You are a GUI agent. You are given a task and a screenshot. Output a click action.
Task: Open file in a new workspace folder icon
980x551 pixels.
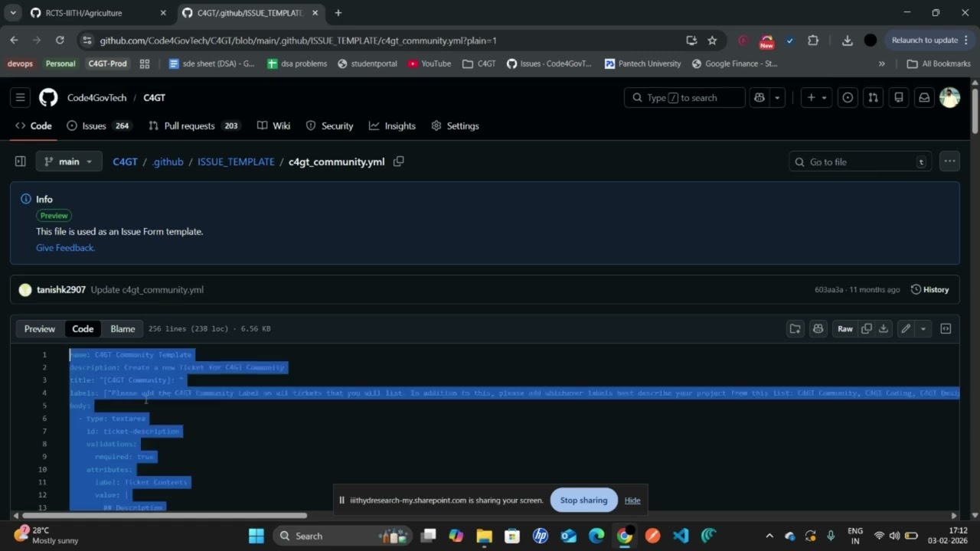pos(795,328)
